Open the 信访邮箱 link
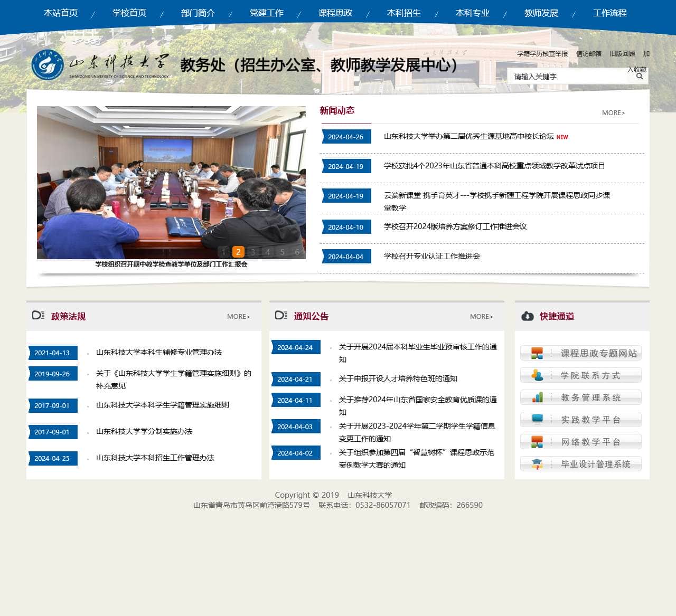 589,54
